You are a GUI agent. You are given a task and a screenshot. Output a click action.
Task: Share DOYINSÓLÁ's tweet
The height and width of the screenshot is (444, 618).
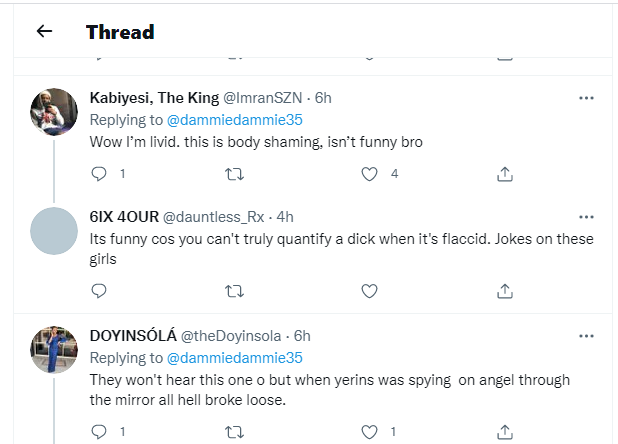tap(505, 432)
